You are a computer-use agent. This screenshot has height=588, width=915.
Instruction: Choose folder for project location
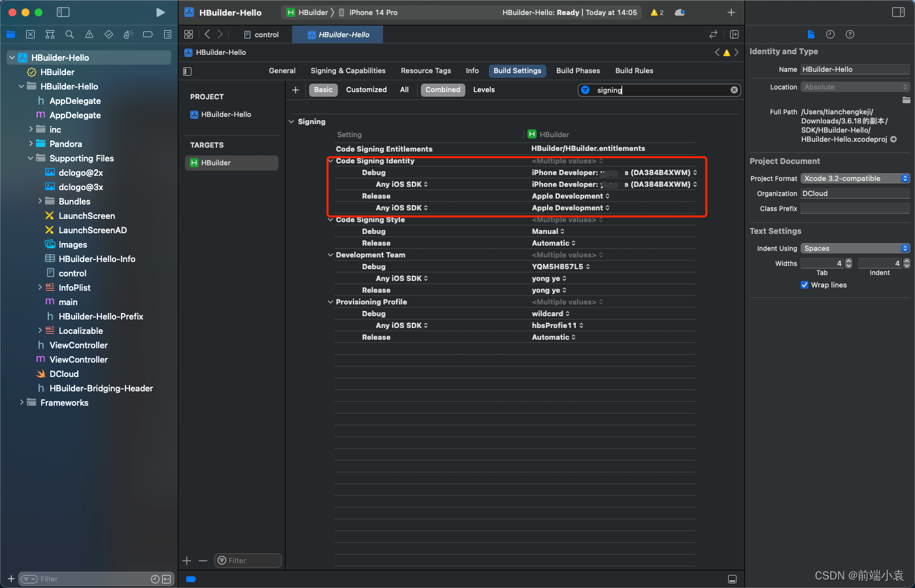(906, 100)
